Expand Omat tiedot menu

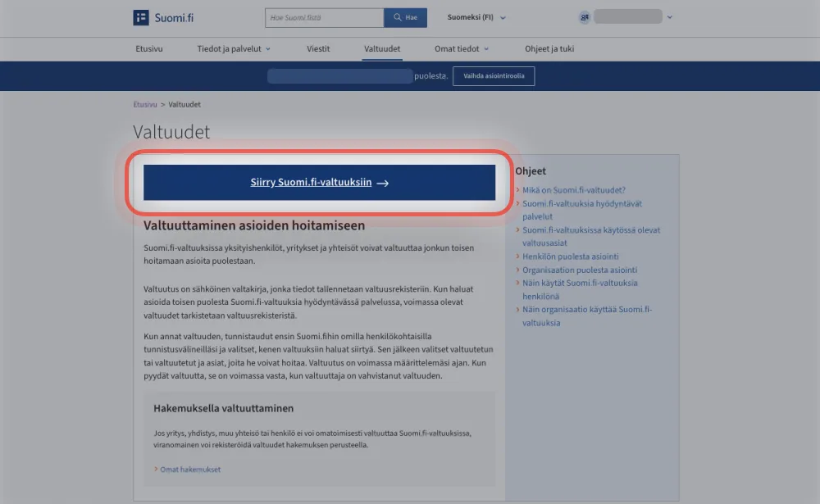pos(461,48)
